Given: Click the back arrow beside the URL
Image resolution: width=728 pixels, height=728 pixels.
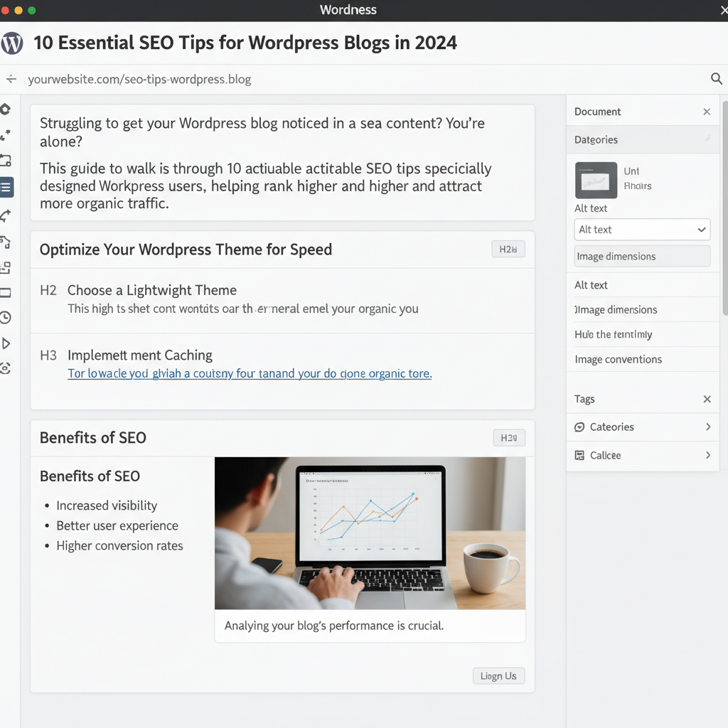Looking at the screenshot, I should point(11,79).
